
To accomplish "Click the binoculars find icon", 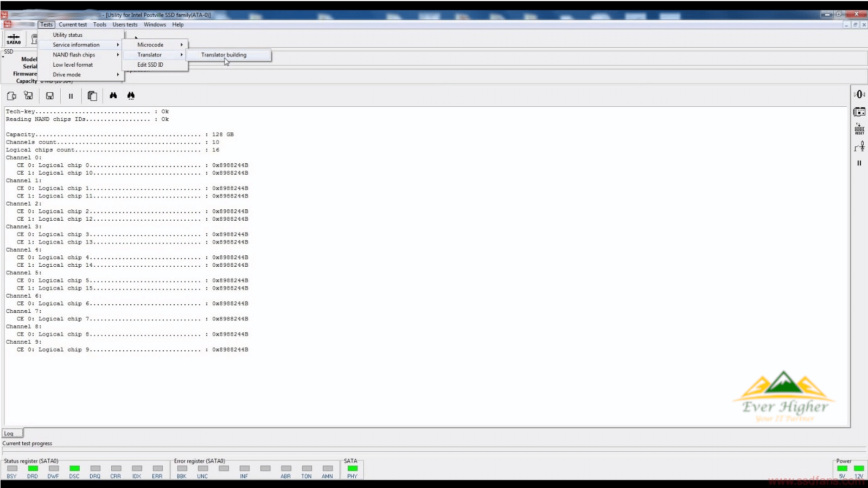I will [x=113, y=95].
